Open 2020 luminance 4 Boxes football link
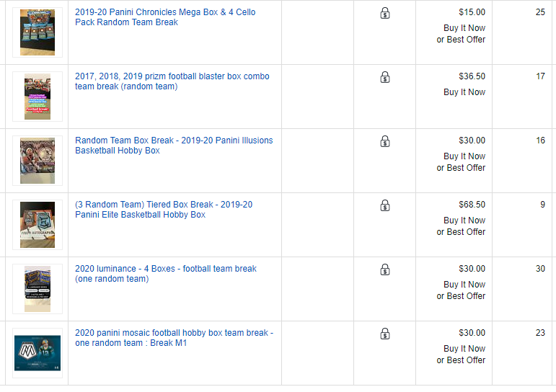Viewport: 556px width, 392px height. click(x=166, y=274)
